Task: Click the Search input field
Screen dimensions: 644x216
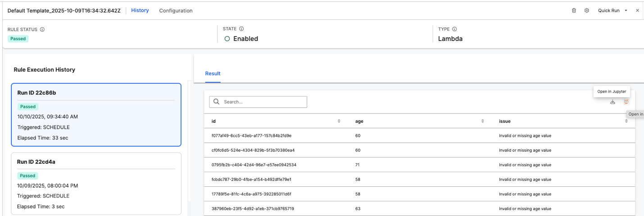Action: (258, 102)
